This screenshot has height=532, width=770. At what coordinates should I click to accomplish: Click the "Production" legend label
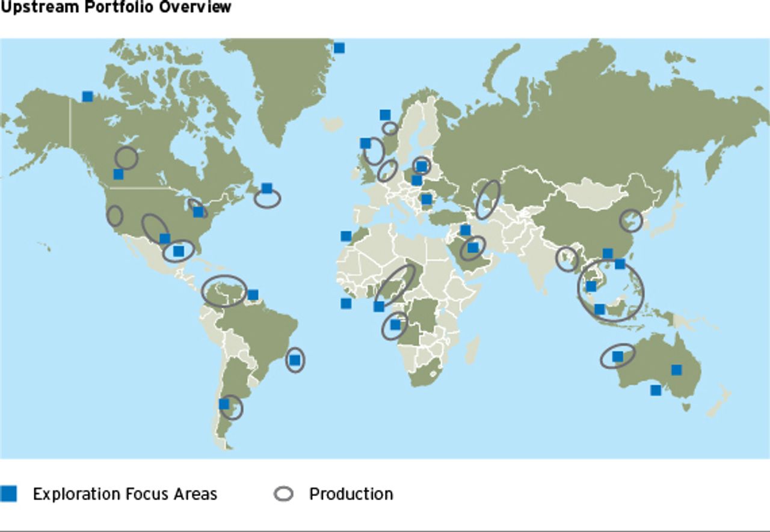tap(351, 494)
